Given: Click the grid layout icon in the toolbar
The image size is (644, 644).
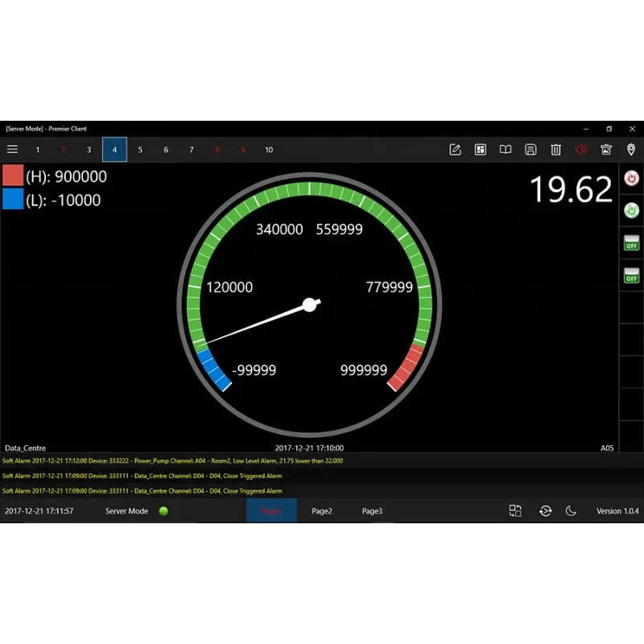Looking at the screenshot, I should point(480,150).
